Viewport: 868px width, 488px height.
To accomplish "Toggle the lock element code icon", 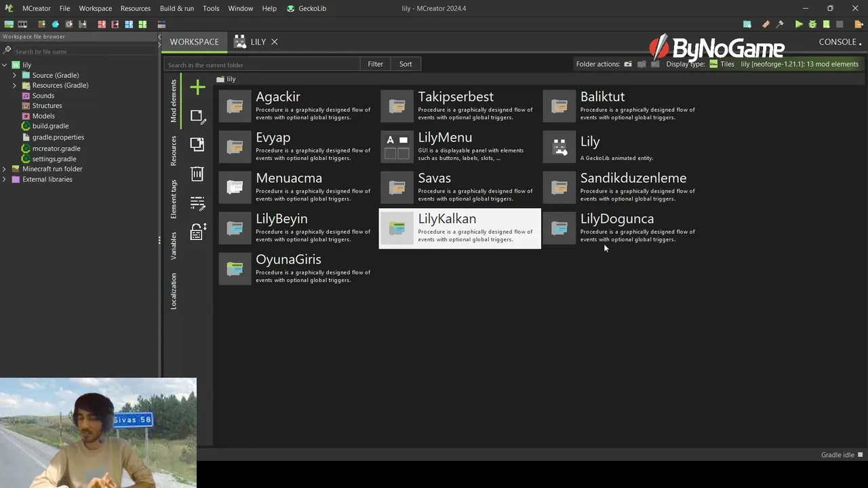I will click(x=197, y=232).
